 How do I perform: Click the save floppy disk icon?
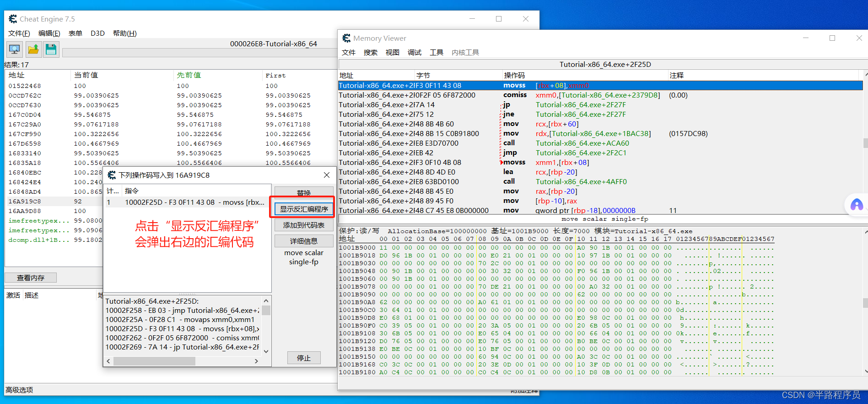[x=51, y=49]
